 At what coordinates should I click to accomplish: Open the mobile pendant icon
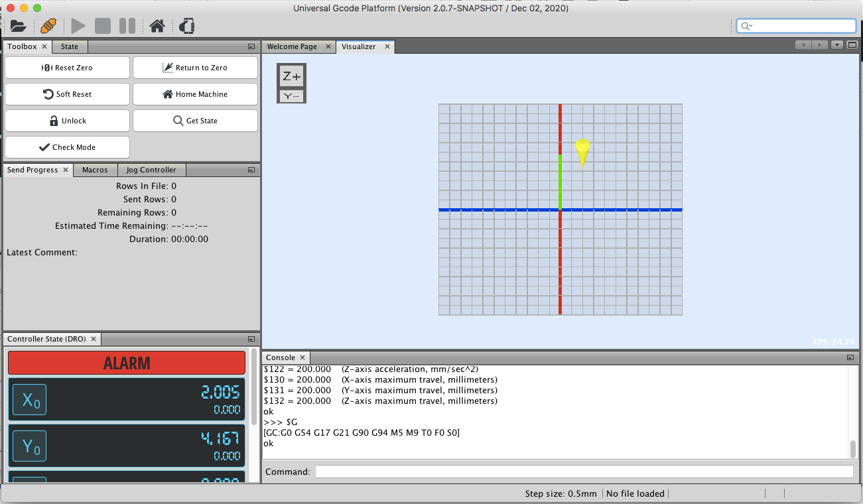[186, 26]
